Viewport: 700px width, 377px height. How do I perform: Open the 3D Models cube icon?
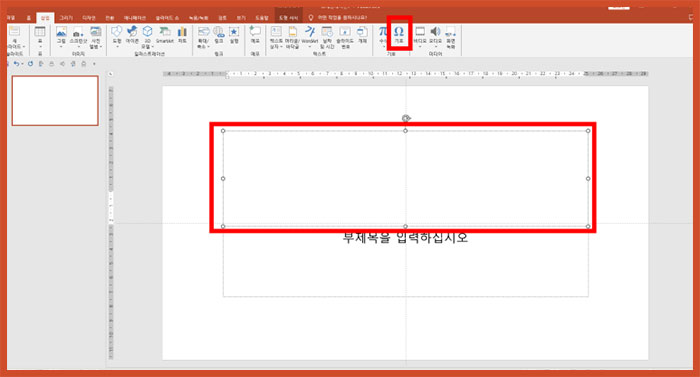tap(147, 31)
